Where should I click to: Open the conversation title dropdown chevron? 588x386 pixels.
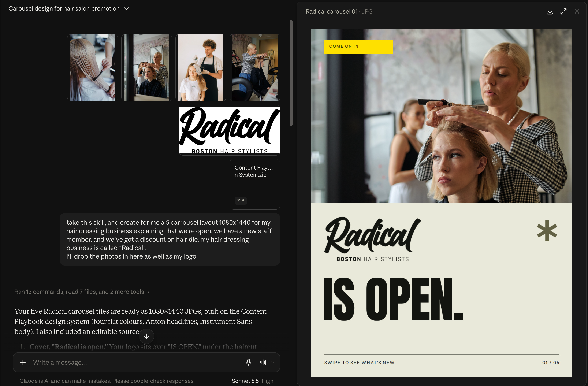[x=127, y=9]
